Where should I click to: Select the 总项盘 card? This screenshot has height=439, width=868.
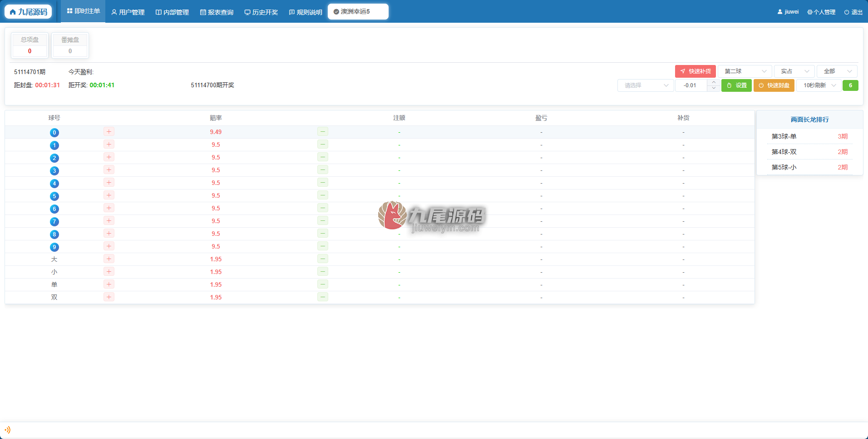(30, 45)
